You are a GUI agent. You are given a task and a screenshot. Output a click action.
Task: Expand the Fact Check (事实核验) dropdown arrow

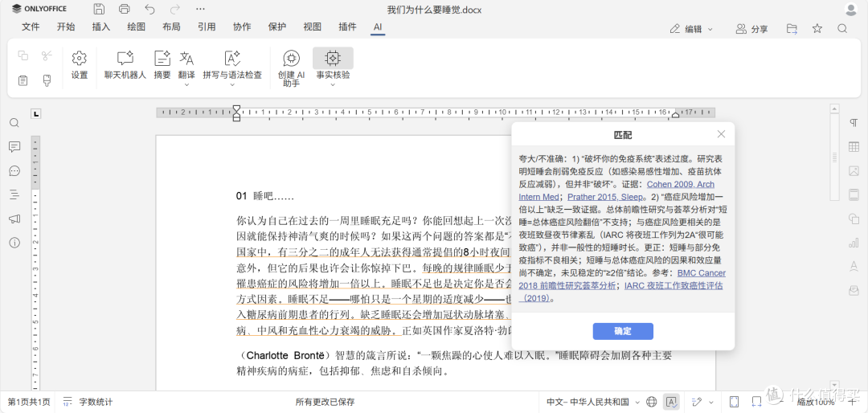[333, 84]
